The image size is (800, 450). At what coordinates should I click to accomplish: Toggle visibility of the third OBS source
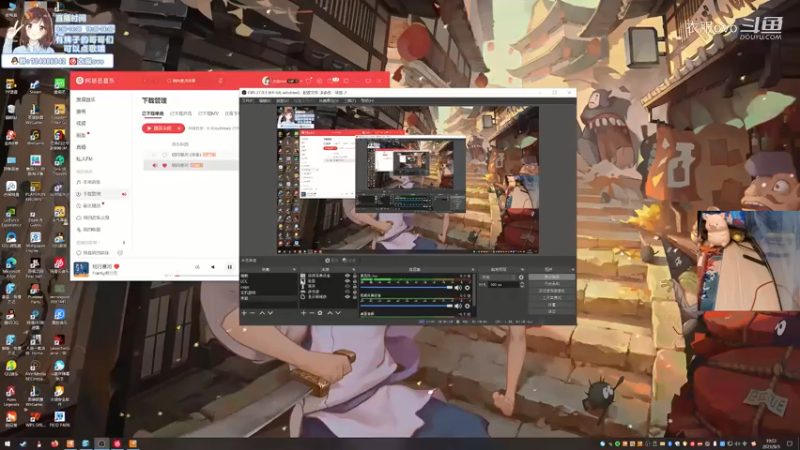pyautogui.click(x=347, y=286)
